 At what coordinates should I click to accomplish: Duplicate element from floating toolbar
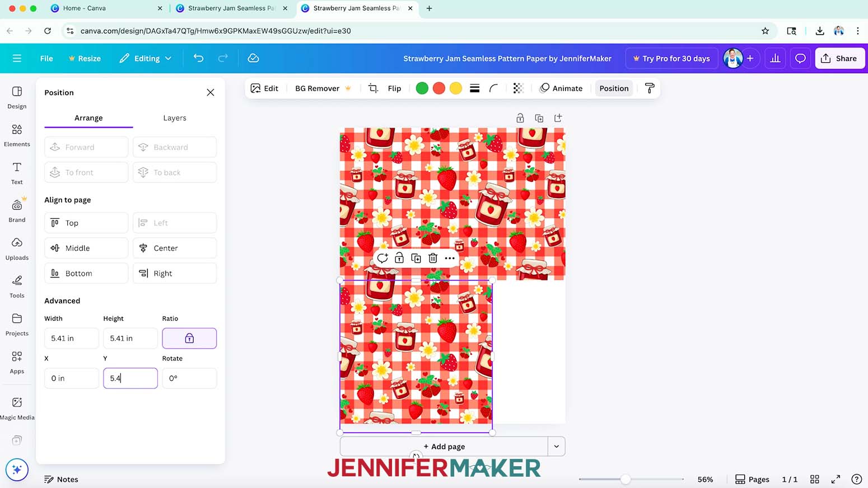pos(416,258)
